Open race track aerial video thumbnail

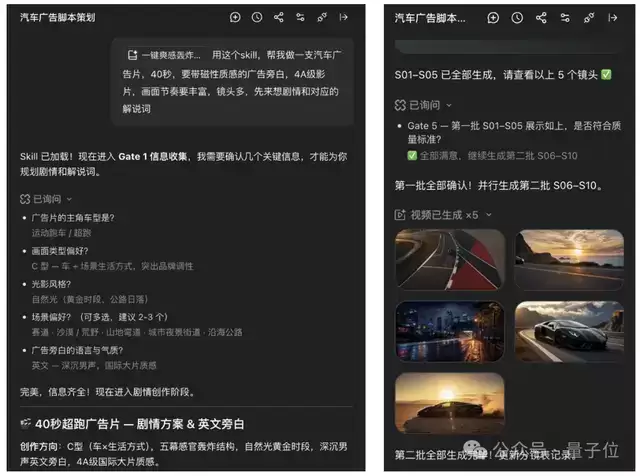[x=450, y=260]
